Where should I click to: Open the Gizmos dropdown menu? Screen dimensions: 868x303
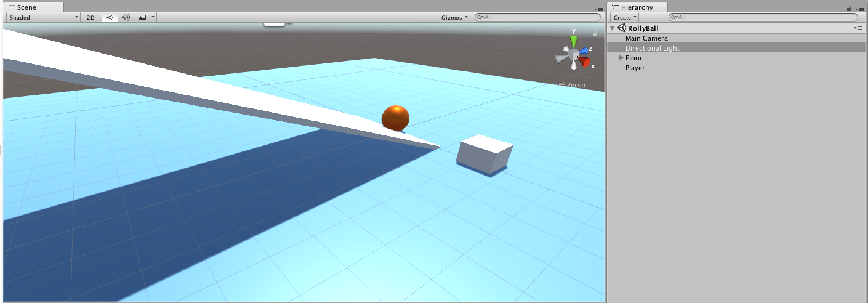(x=454, y=18)
